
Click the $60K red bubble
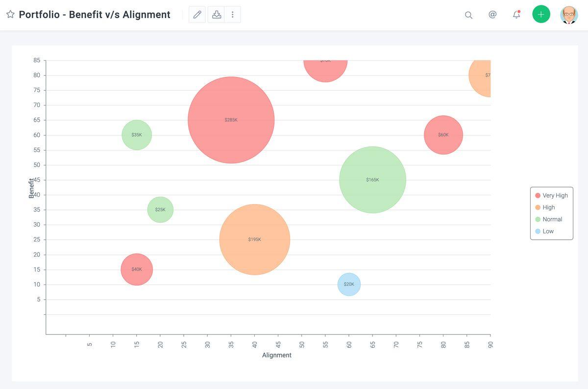click(443, 135)
